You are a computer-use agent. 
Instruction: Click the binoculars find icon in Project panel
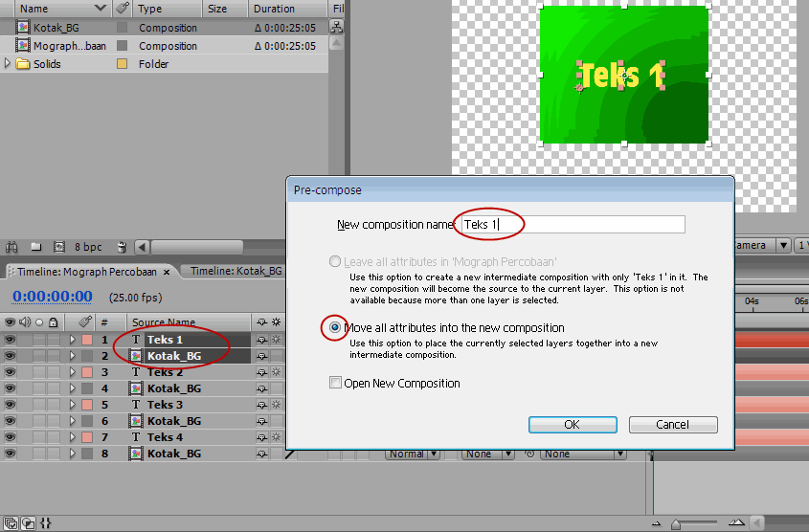(11, 247)
